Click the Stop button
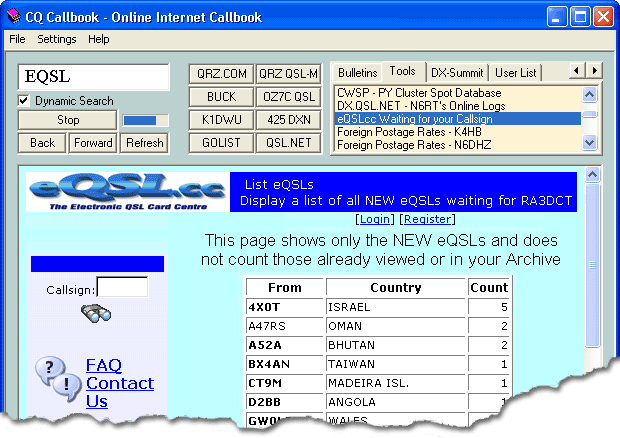Image resolution: width=620 pixels, height=438 pixels. pos(68,120)
